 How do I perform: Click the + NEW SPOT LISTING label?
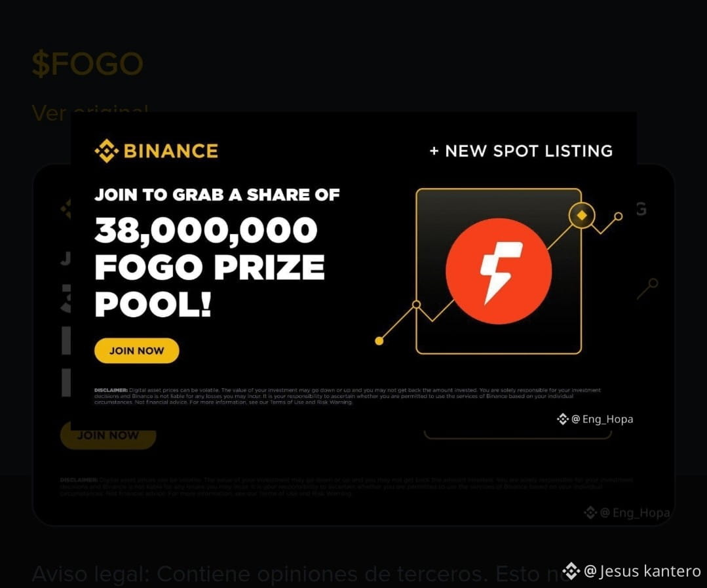(x=521, y=151)
